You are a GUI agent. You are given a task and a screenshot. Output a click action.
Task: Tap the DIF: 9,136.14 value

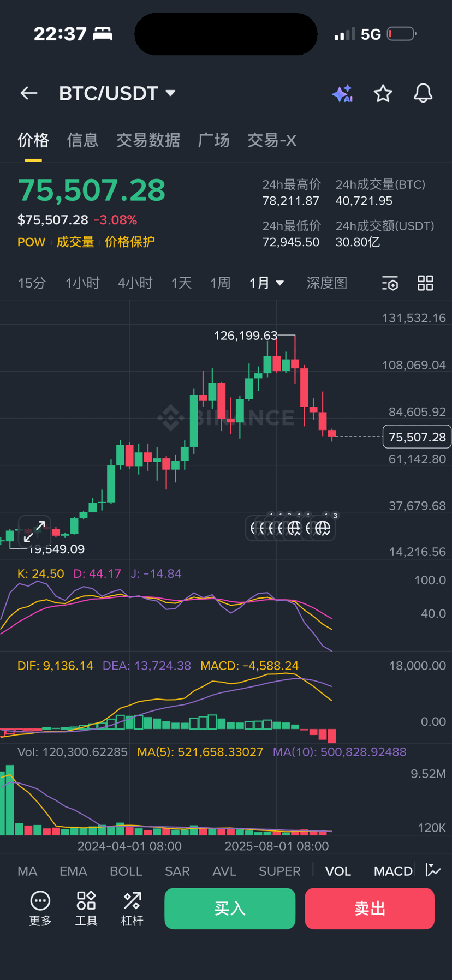[x=55, y=666]
